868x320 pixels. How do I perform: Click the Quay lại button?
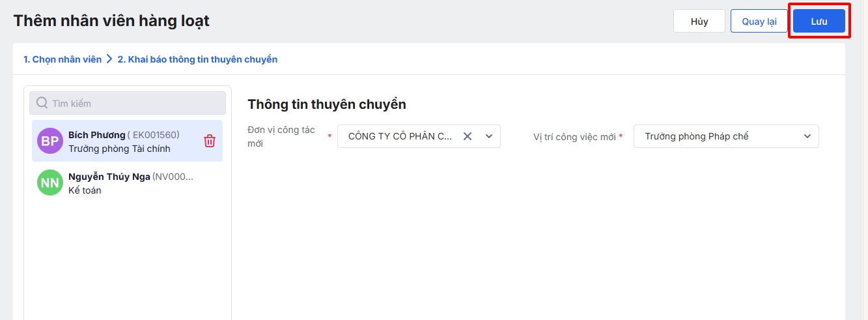759,21
